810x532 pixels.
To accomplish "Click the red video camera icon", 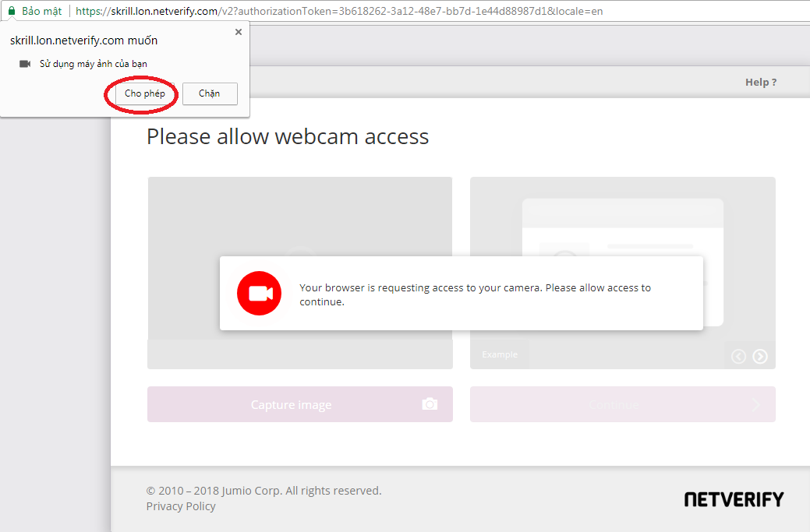I will pyautogui.click(x=259, y=294).
